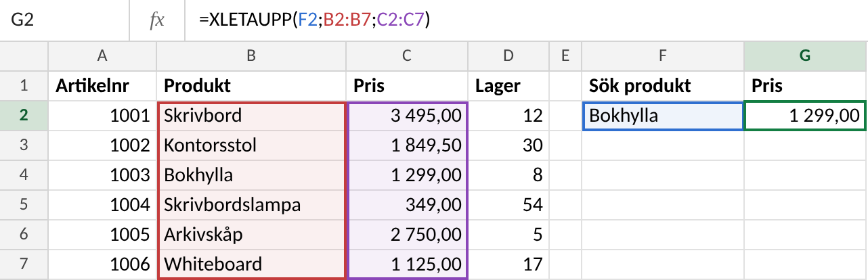Screen dimensions: 868x280
Task: Select stock cell with value 5
Action: (x=508, y=234)
